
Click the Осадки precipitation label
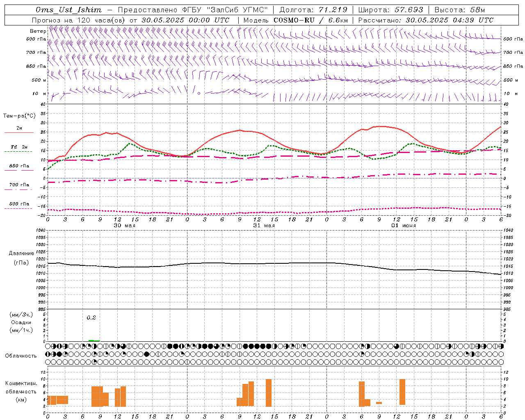(x=21, y=322)
